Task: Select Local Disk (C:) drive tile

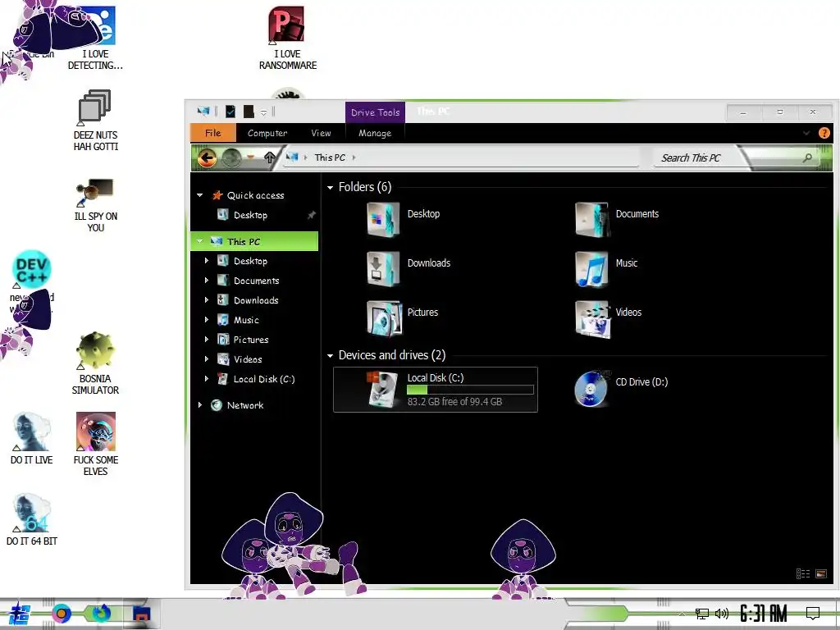Action: [x=436, y=390]
